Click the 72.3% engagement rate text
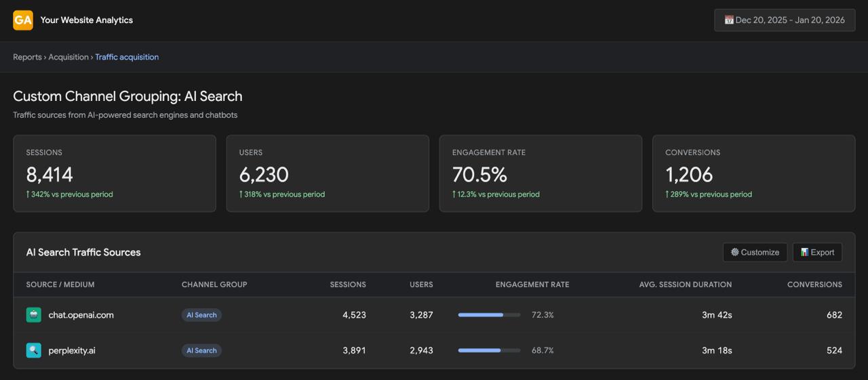868x380 pixels. click(542, 315)
